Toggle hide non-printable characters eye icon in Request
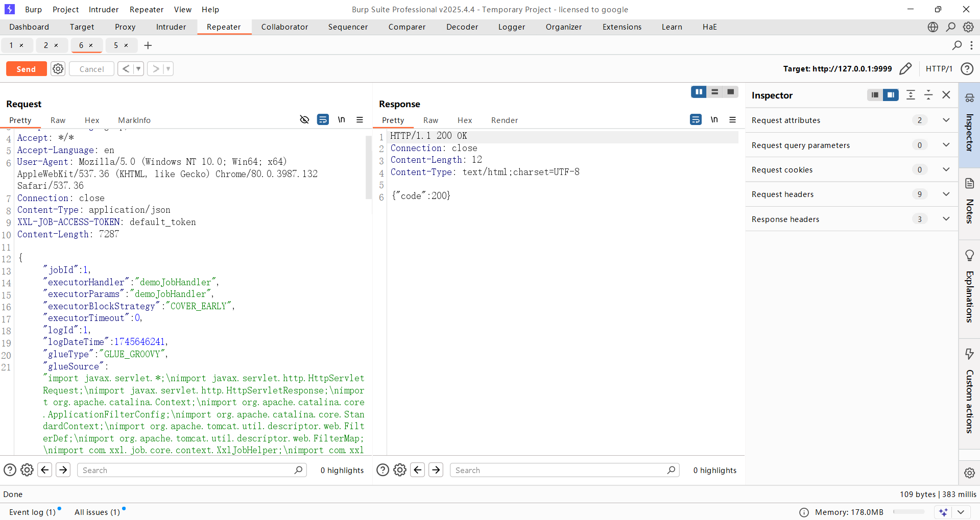This screenshot has width=980, height=520. click(304, 119)
